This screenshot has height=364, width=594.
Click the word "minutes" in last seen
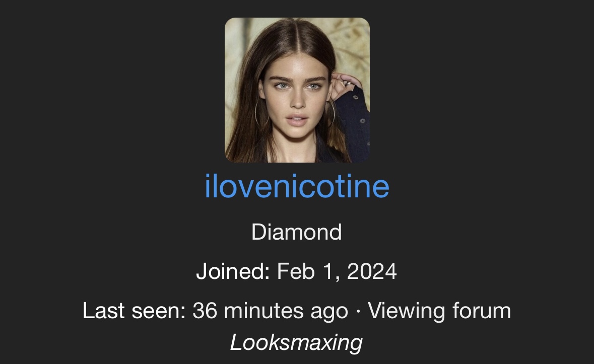tap(264, 311)
